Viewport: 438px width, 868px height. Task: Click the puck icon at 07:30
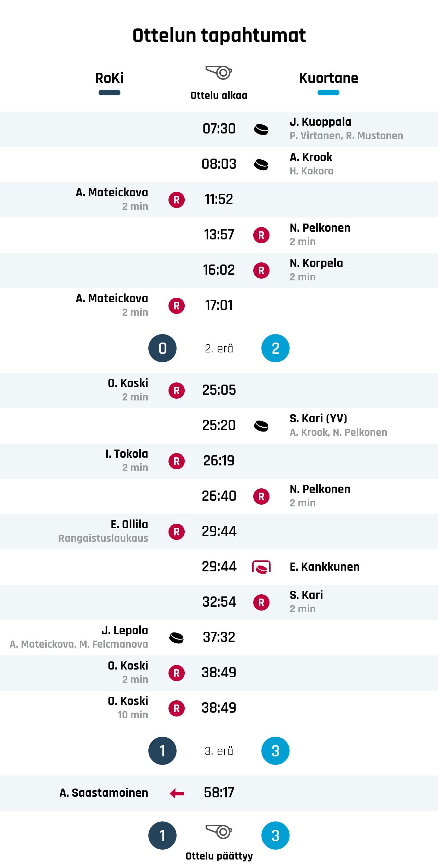point(261,129)
